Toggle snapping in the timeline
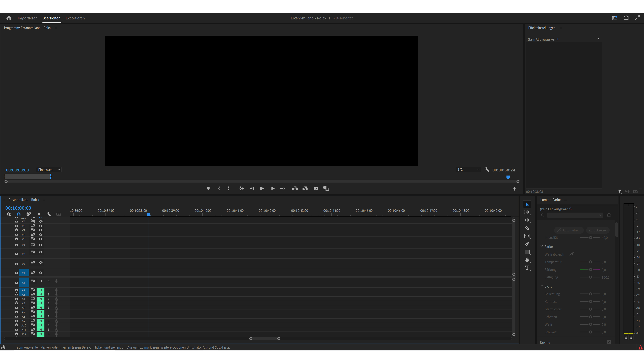The width and height of the screenshot is (644, 362). [x=19, y=214]
